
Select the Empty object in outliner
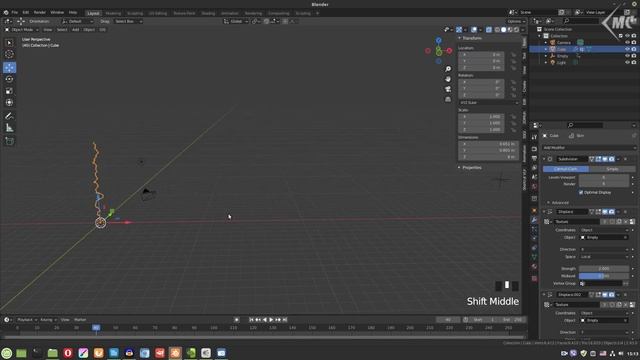click(x=562, y=56)
